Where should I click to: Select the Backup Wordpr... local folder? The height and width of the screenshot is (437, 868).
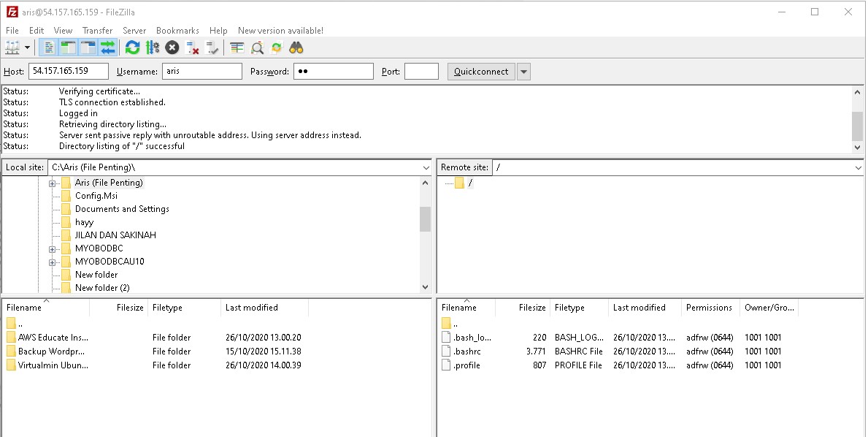click(x=52, y=351)
